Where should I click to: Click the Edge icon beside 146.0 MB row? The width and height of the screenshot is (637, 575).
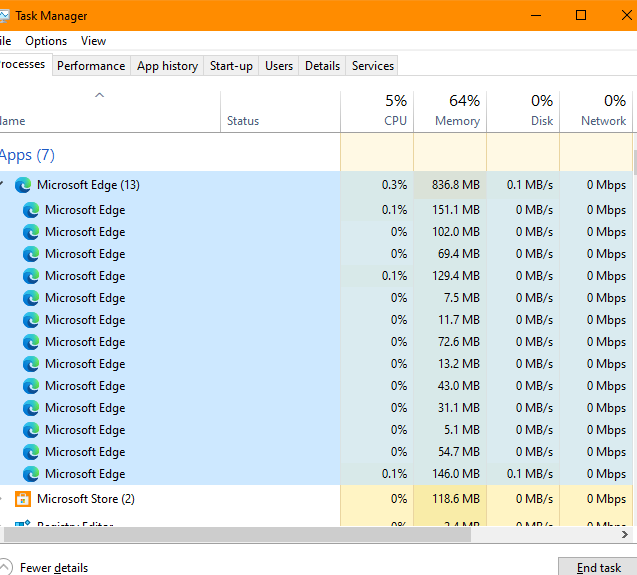31,473
